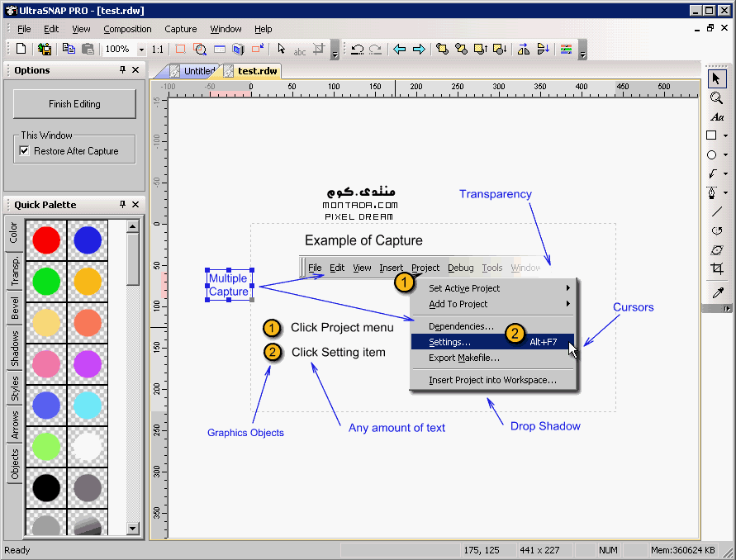Click the send to back icon with down arrow
736x560 pixels.
click(x=500, y=49)
